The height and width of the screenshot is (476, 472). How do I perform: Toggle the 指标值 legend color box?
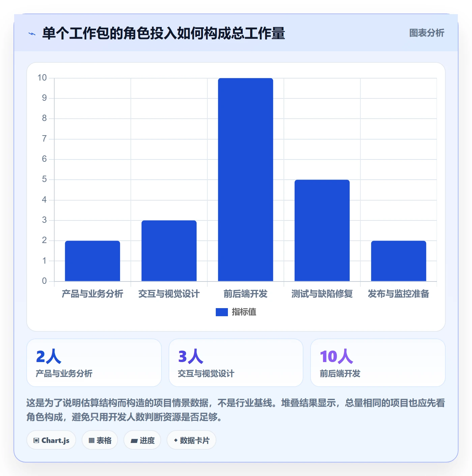point(222,312)
